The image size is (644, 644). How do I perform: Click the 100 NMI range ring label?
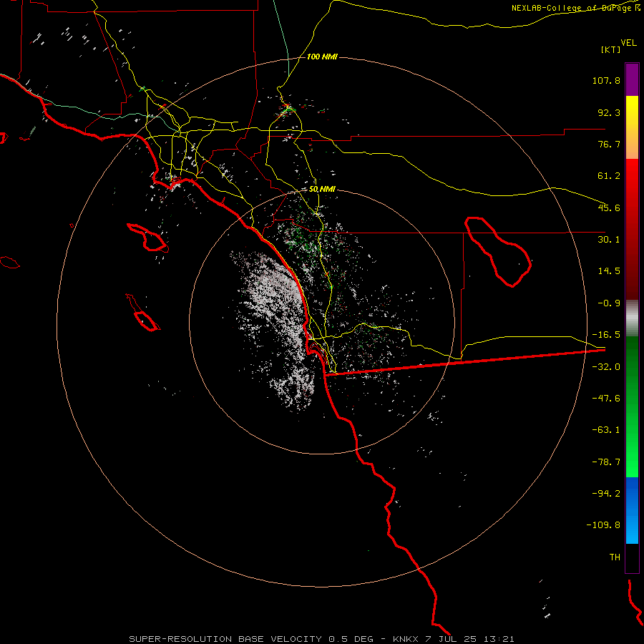[x=322, y=57]
